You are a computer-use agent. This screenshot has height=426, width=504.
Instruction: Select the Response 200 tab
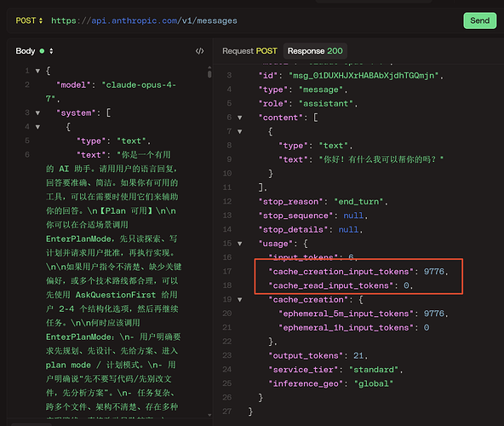click(x=315, y=51)
